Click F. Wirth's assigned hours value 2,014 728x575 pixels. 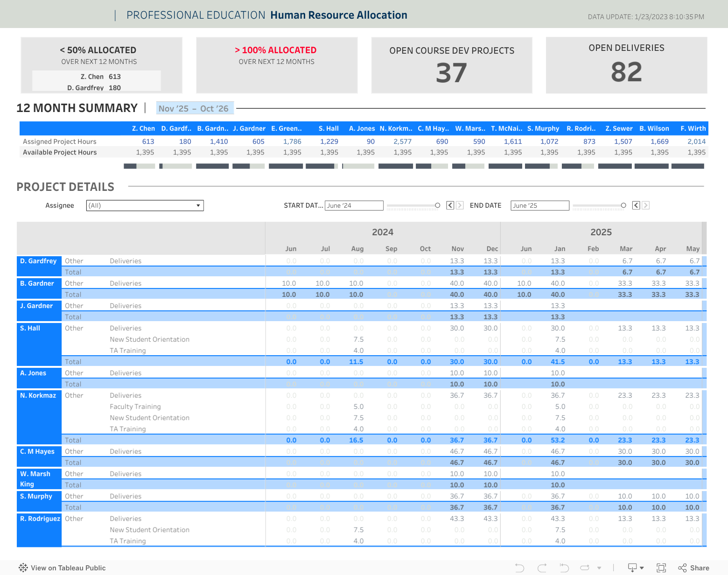click(x=696, y=141)
